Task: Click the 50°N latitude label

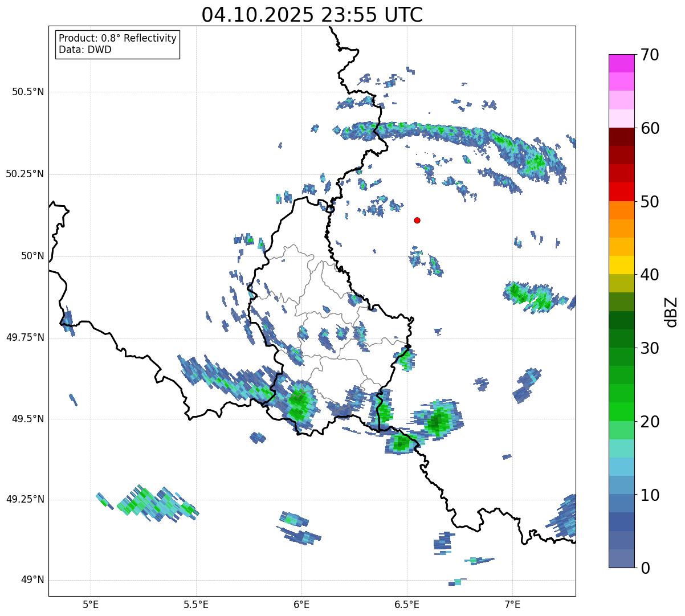Action: (x=32, y=256)
